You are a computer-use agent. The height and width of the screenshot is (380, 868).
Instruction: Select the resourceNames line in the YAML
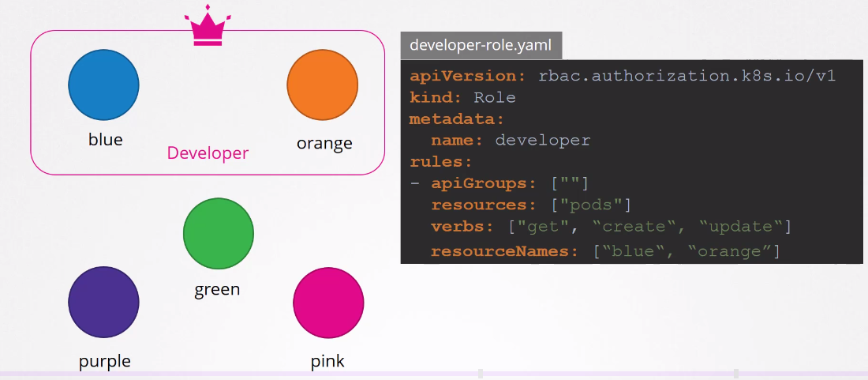[x=604, y=251]
